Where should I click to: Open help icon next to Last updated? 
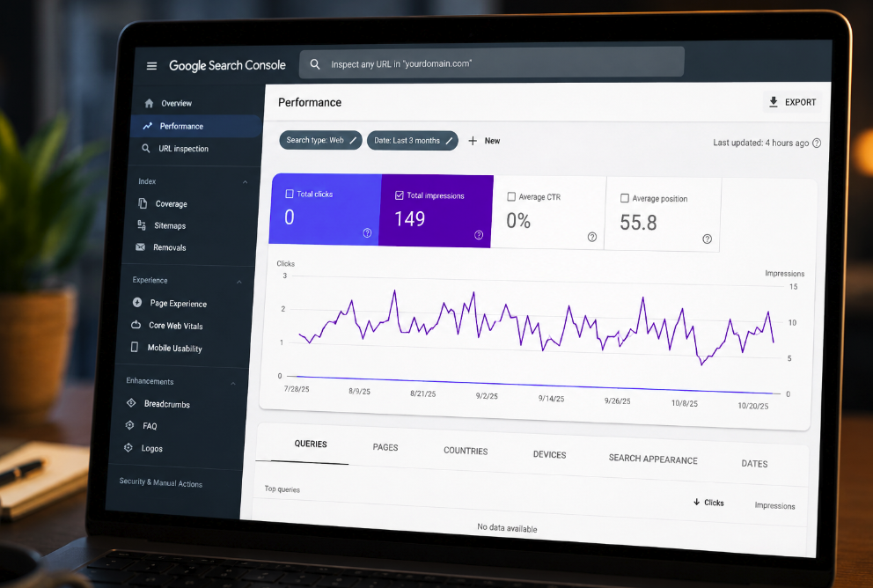tap(817, 143)
